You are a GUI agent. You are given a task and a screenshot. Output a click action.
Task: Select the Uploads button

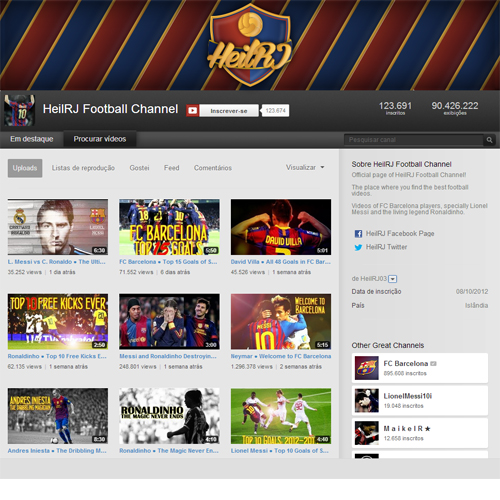click(x=25, y=168)
